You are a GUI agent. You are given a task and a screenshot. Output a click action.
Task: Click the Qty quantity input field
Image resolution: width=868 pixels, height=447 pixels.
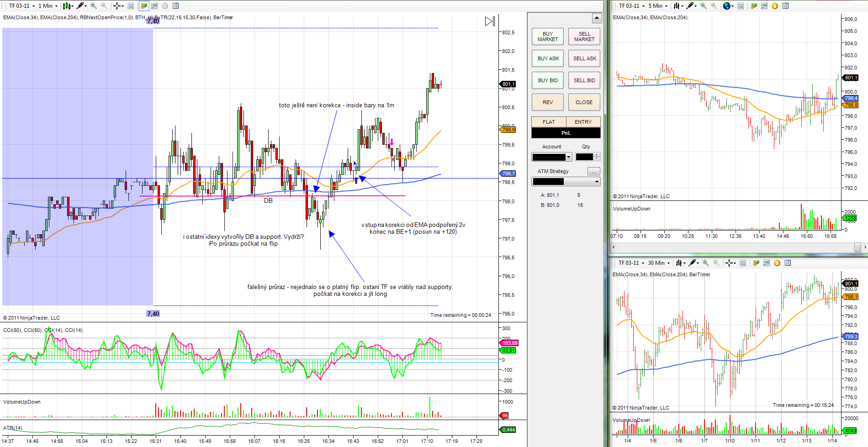(x=584, y=157)
